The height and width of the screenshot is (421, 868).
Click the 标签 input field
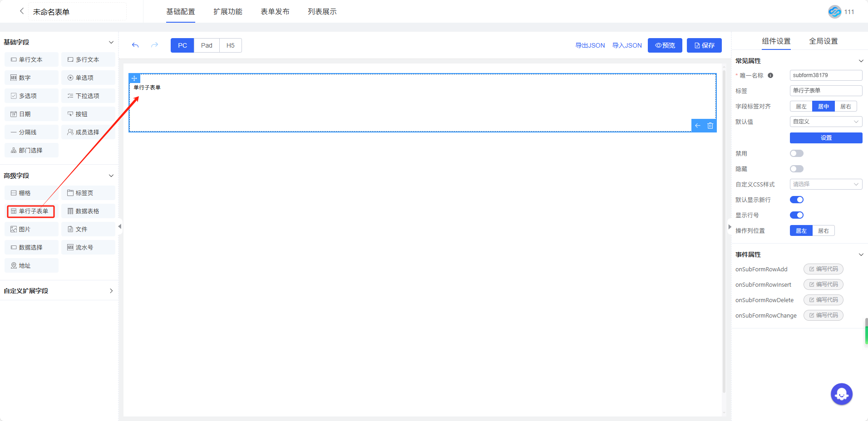[826, 91]
